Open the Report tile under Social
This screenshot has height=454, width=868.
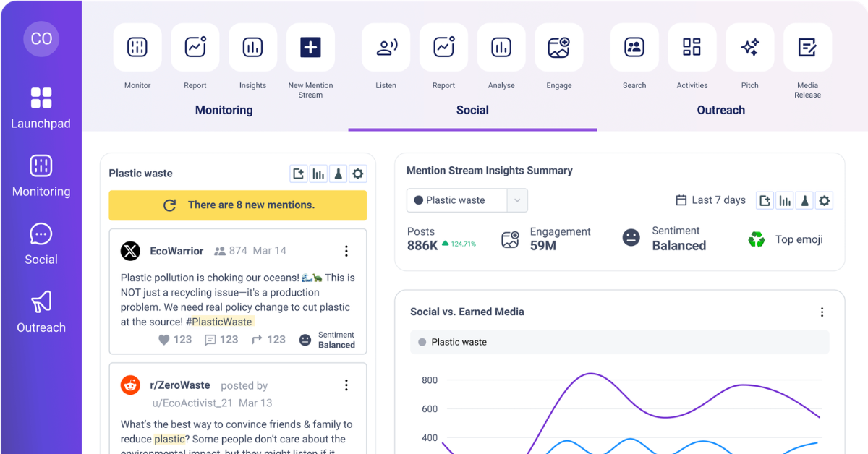click(x=444, y=48)
